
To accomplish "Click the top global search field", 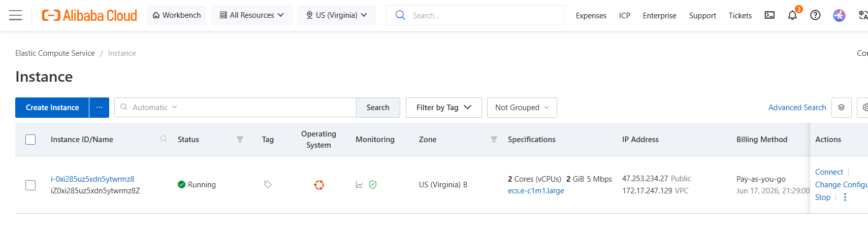I will (475, 15).
